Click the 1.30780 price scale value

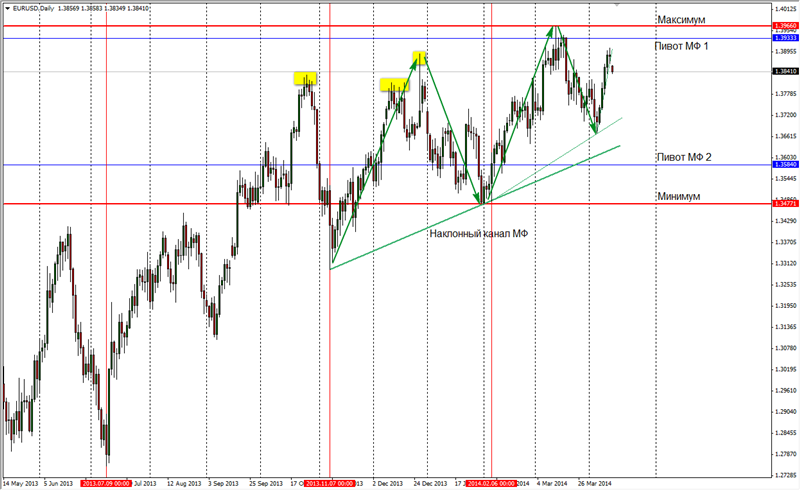point(786,348)
